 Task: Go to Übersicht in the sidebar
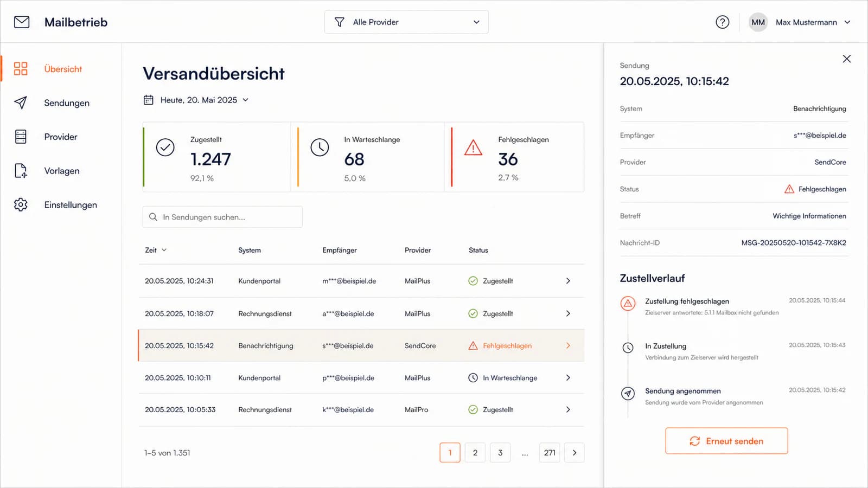(61, 69)
